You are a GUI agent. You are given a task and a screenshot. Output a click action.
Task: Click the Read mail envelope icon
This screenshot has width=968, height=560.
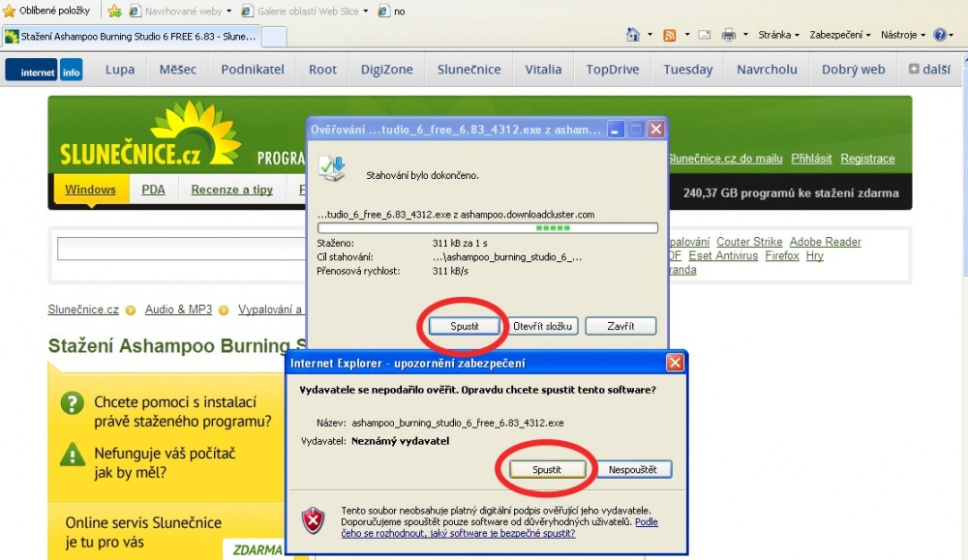705,35
